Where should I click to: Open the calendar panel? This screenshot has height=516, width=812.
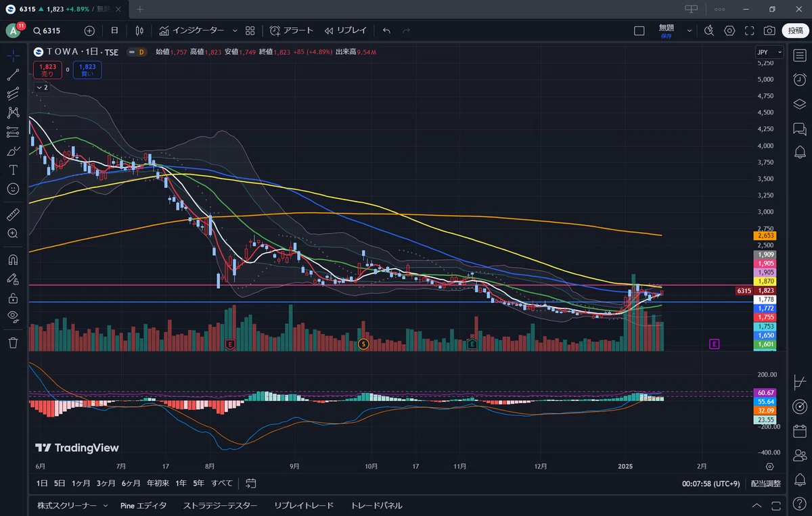(x=799, y=431)
